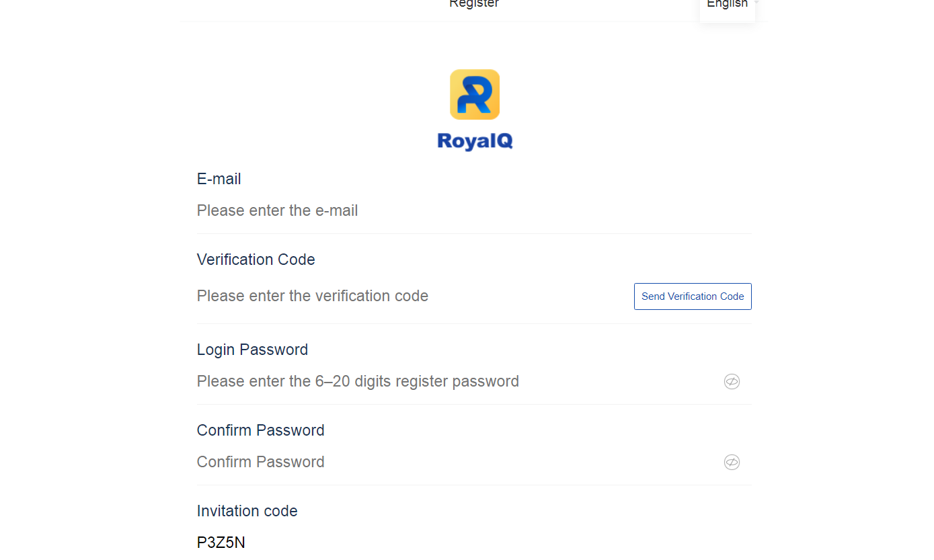The width and height of the screenshot is (934, 560).
Task: Click the Invitation code label
Action: pyautogui.click(x=247, y=511)
